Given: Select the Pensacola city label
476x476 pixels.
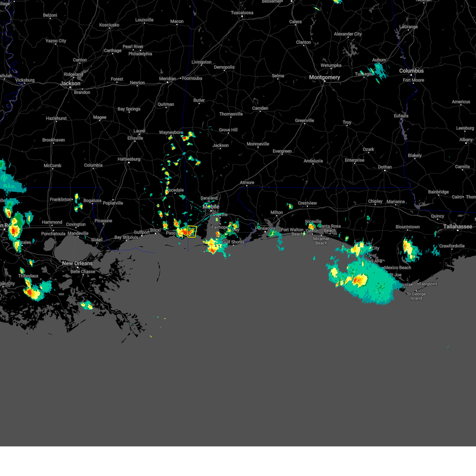Looking at the screenshot, I should [265, 228].
